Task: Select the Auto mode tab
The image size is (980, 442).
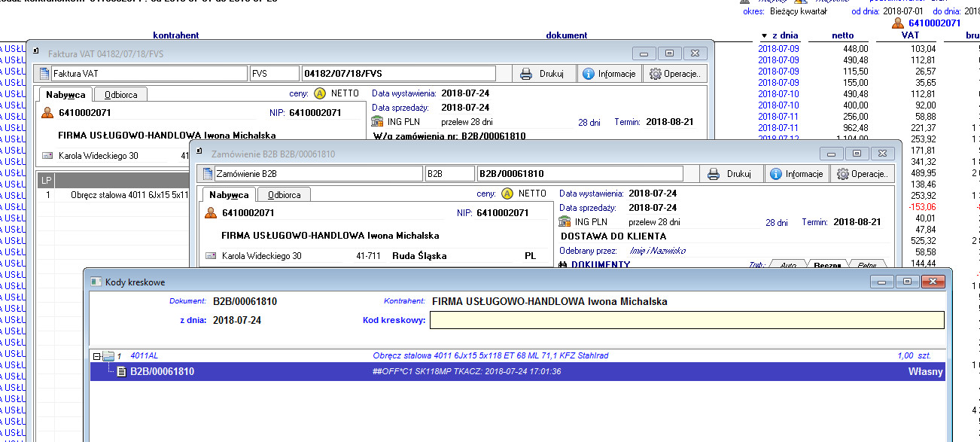Action: coord(789,265)
